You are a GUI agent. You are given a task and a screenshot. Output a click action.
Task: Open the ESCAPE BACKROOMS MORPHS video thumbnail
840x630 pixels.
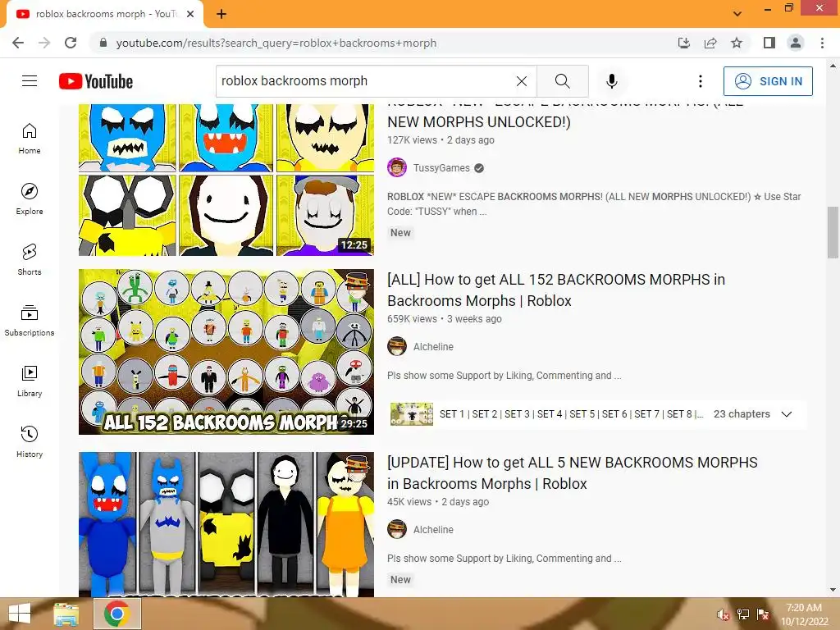226,180
